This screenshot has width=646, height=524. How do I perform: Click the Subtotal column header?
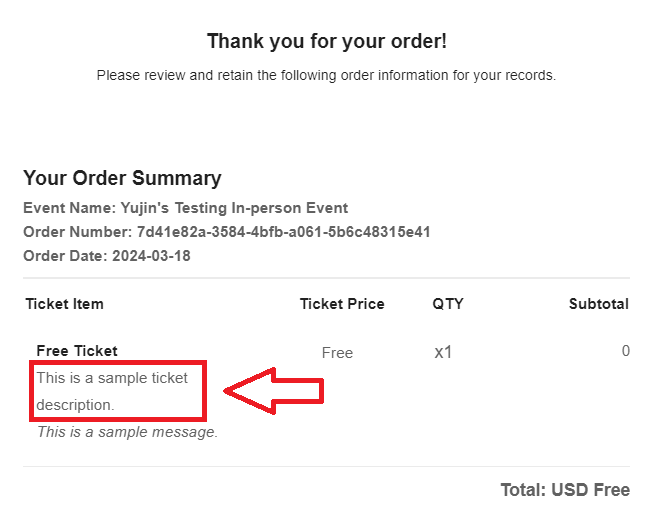[x=599, y=304]
